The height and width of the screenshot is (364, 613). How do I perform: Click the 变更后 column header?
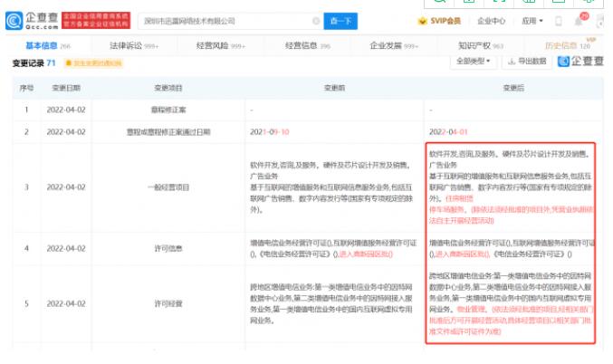point(513,88)
